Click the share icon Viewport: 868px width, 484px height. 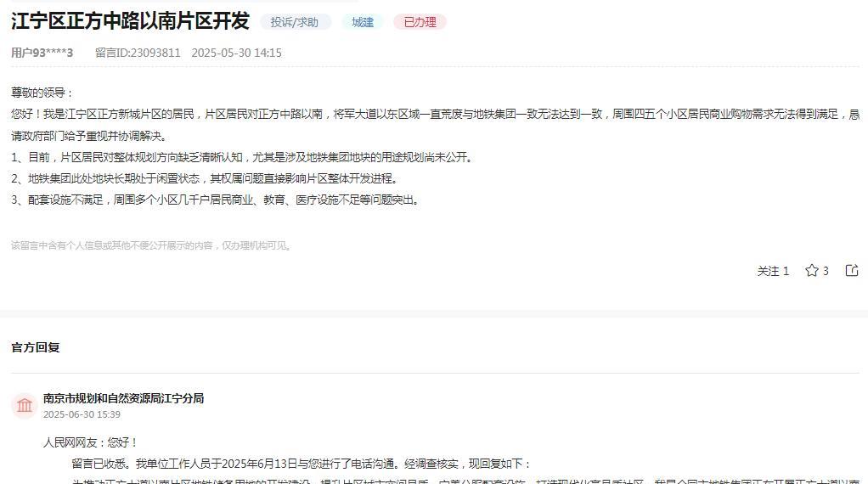[x=852, y=271]
